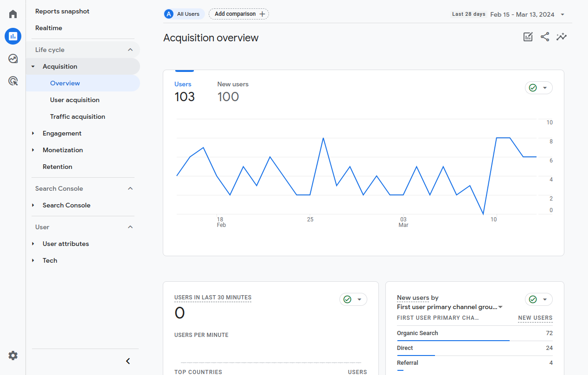Select the Reports bar-chart icon

click(x=13, y=36)
